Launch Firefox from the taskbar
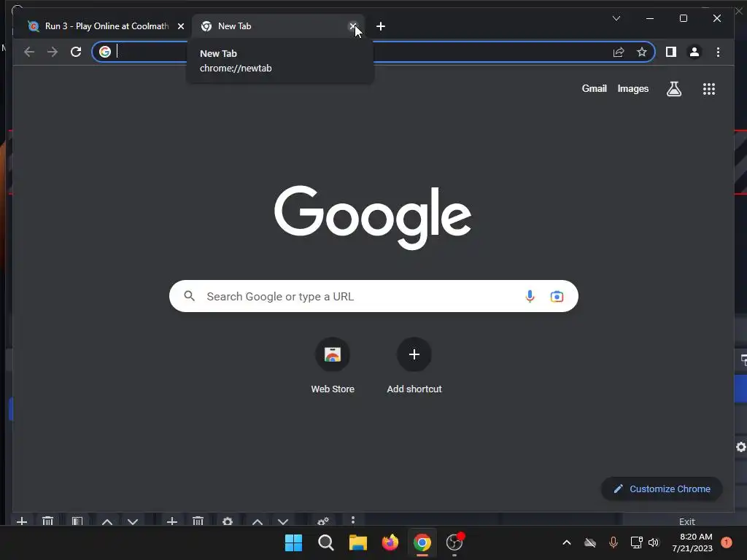The image size is (747, 560). click(390, 542)
